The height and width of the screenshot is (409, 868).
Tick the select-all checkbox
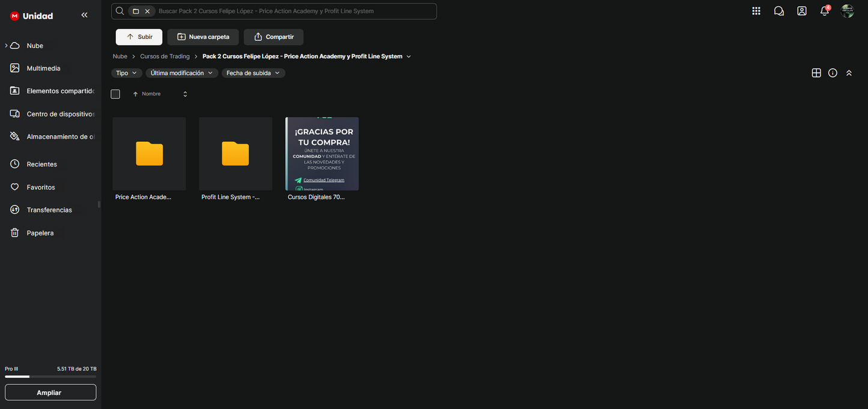(115, 94)
